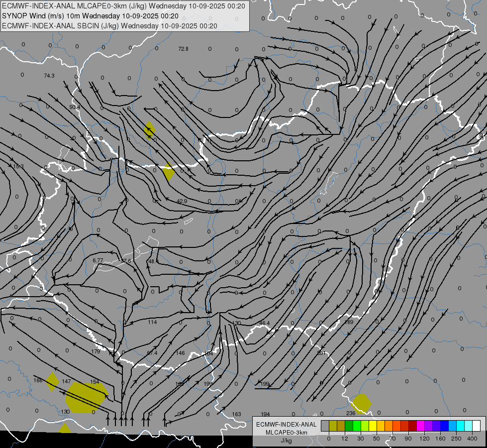Click the map value 93.4

pos(75,107)
